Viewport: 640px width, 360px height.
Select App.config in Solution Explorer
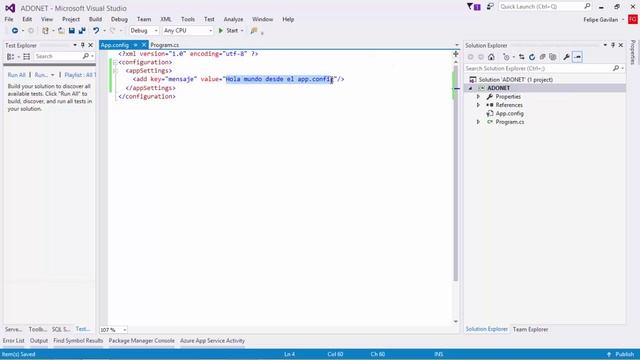(x=509, y=113)
